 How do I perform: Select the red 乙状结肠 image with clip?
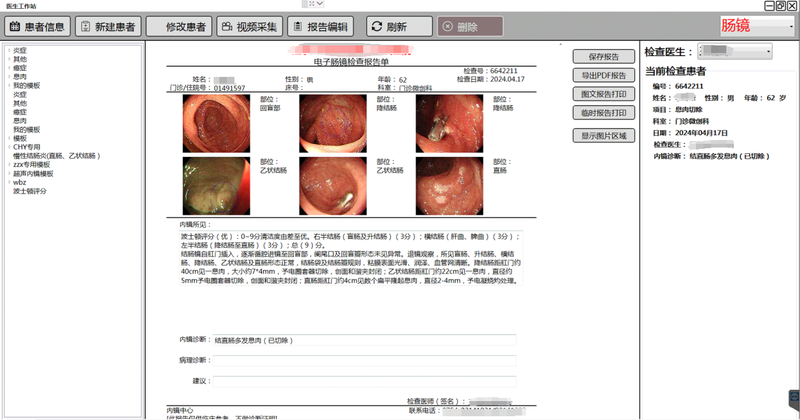(333, 186)
